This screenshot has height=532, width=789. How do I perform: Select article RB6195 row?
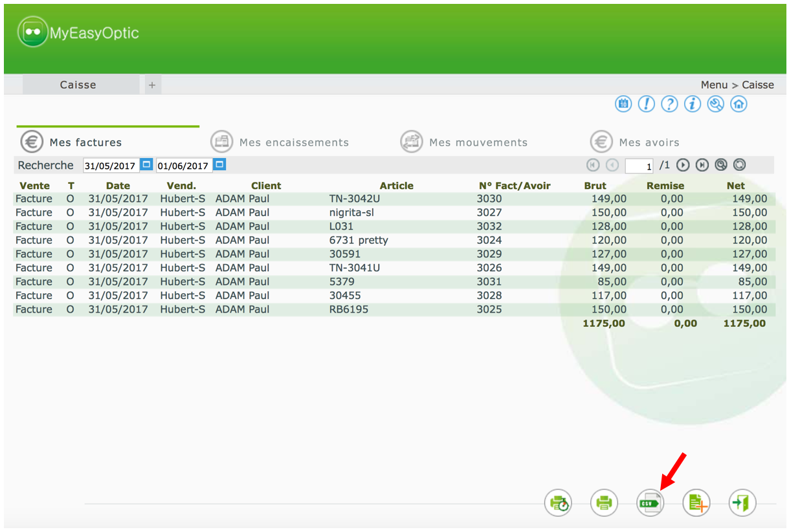coord(394,309)
